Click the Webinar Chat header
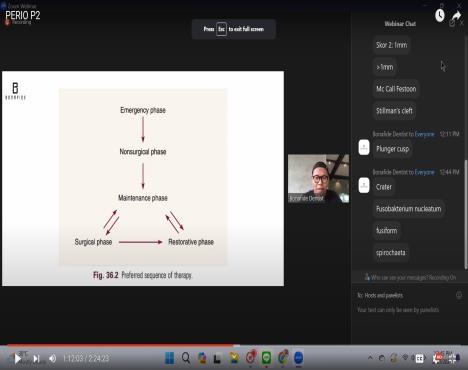Screen dimensions: 468x370 400,24
